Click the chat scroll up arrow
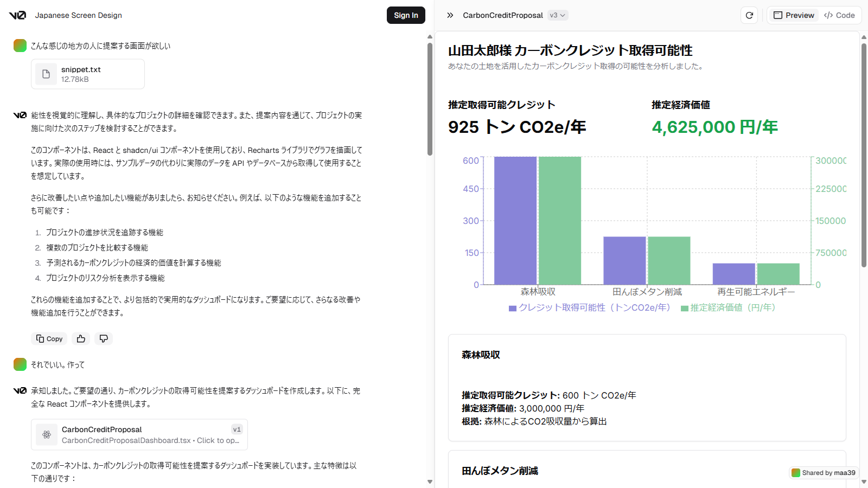 point(430,37)
